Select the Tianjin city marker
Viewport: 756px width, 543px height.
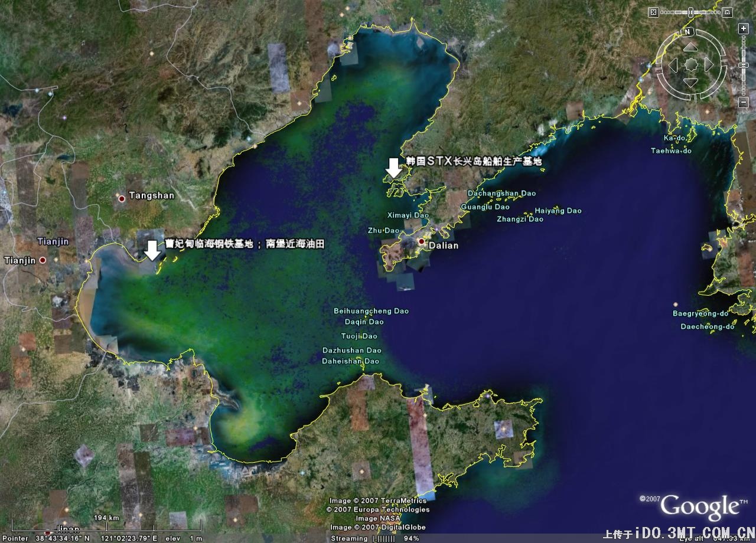(43, 260)
